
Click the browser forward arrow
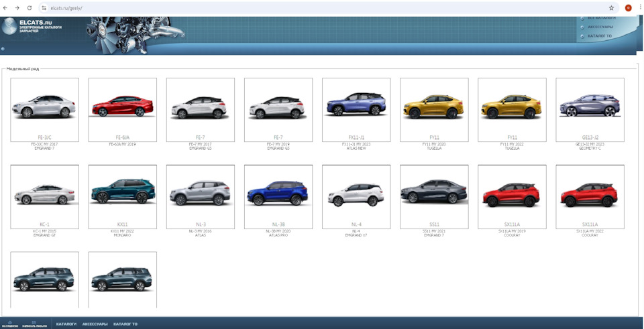[17, 8]
